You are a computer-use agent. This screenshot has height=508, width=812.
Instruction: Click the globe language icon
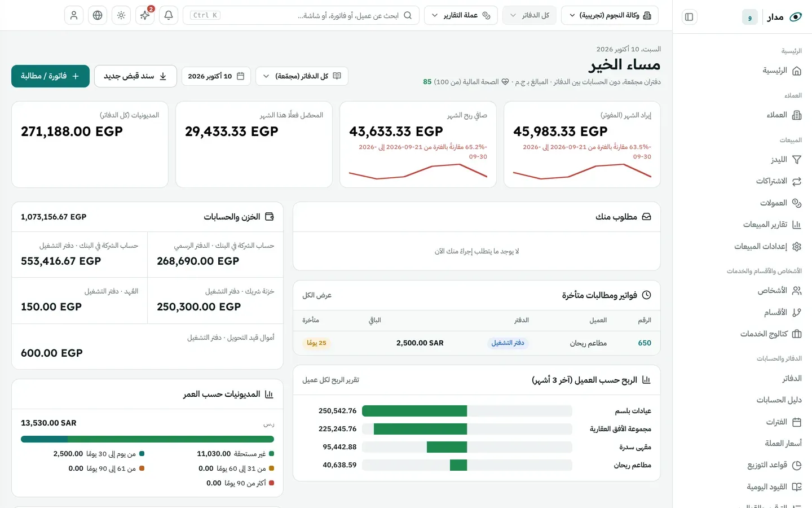(x=98, y=15)
